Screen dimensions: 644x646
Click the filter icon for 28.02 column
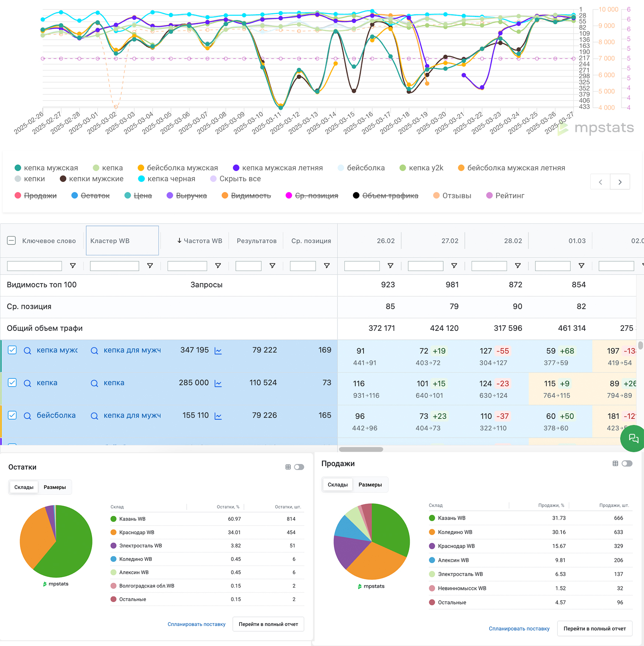pos(518,266)
